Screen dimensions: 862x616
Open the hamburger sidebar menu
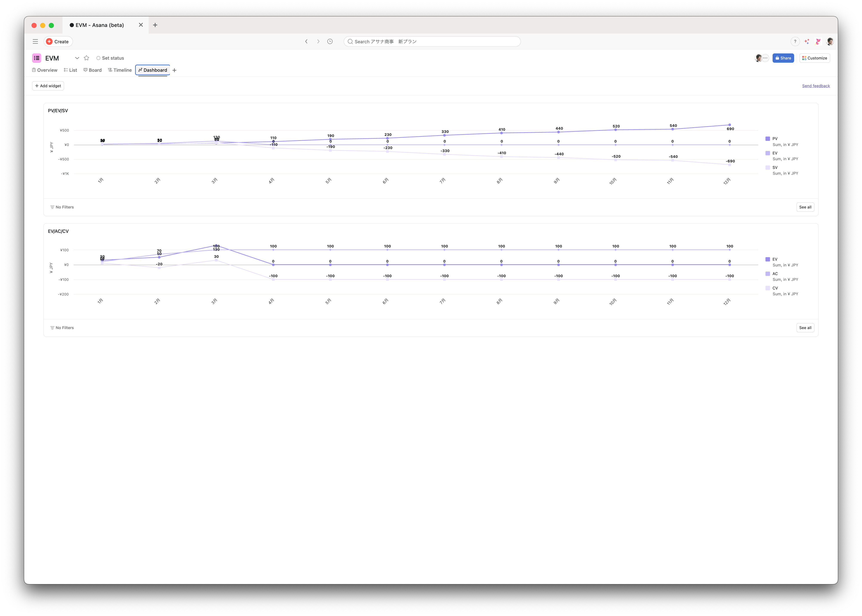coord(35,42)
